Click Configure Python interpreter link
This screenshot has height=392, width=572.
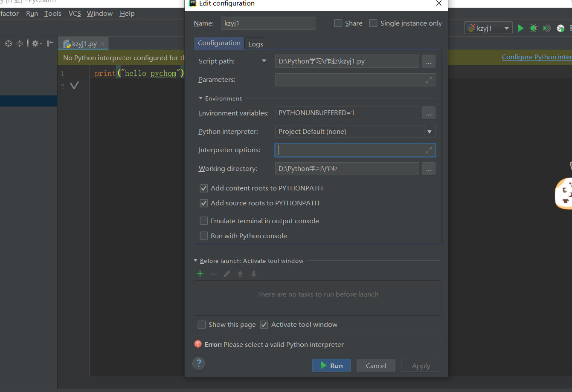(537, 57)
